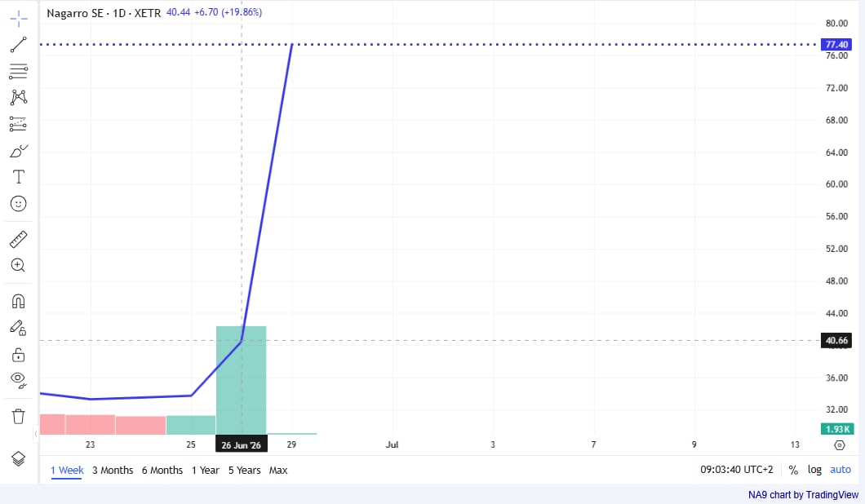Open the chart settings gear icon

tap(840, 445)
